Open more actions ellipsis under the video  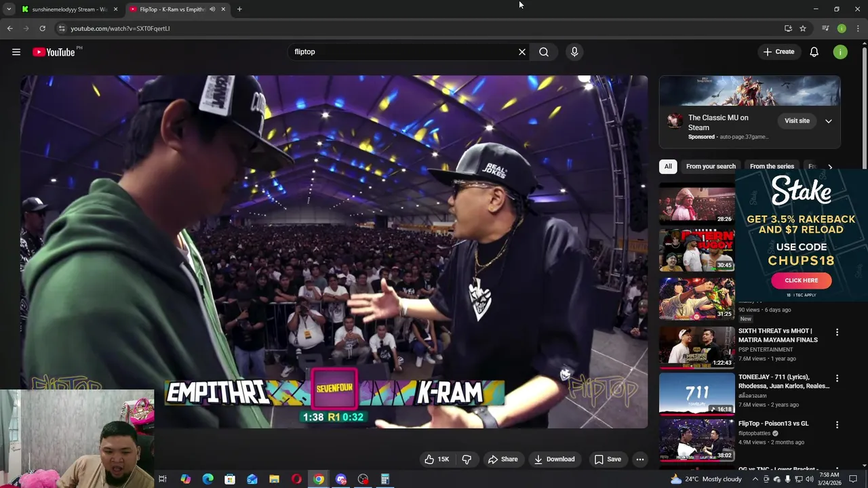tap(639, 460)
